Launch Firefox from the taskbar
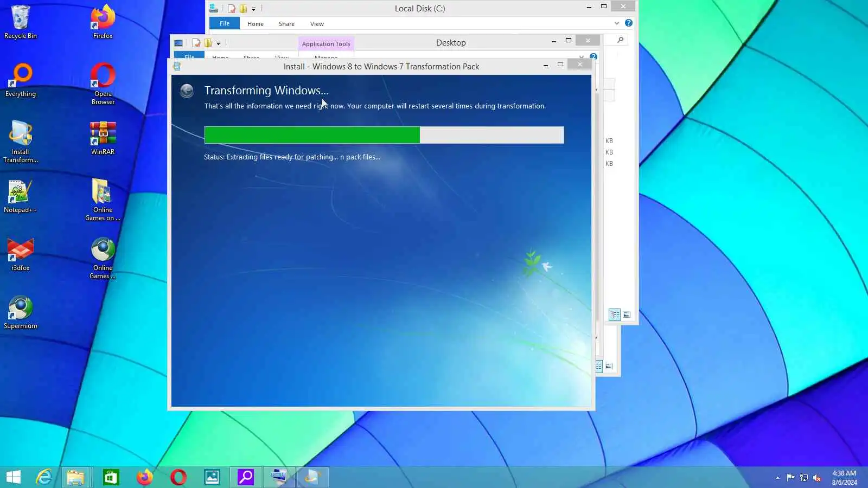The image size is (868, 488). click(x=144, y=477)
